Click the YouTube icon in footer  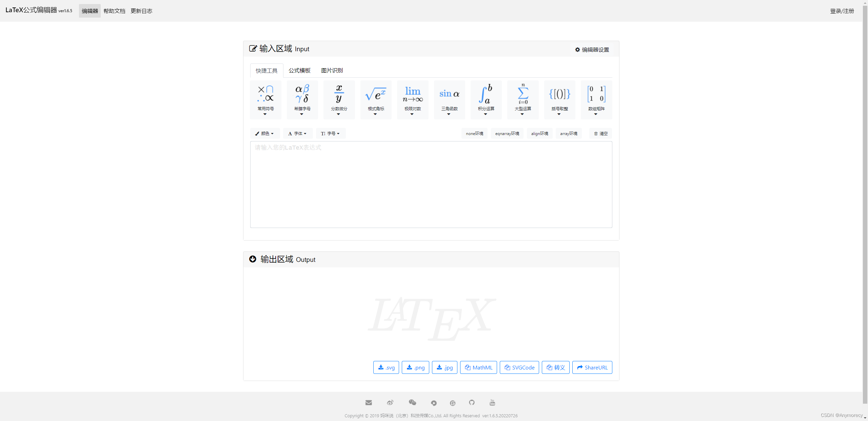coord(492,402)
